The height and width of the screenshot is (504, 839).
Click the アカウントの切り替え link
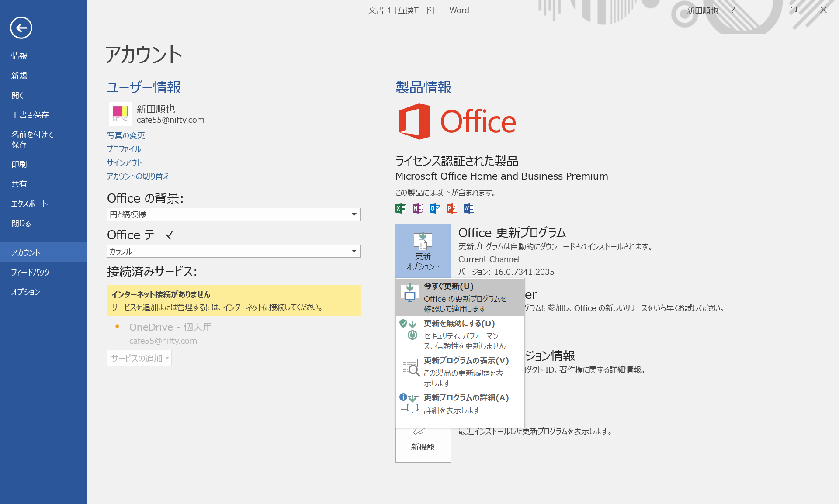[x=138, y=176]
